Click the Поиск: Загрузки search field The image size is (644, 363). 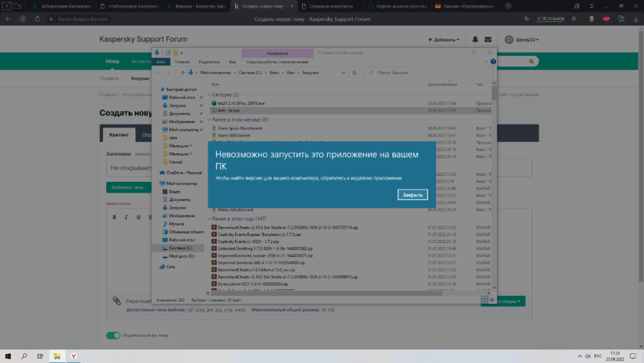tap(429, 73)
